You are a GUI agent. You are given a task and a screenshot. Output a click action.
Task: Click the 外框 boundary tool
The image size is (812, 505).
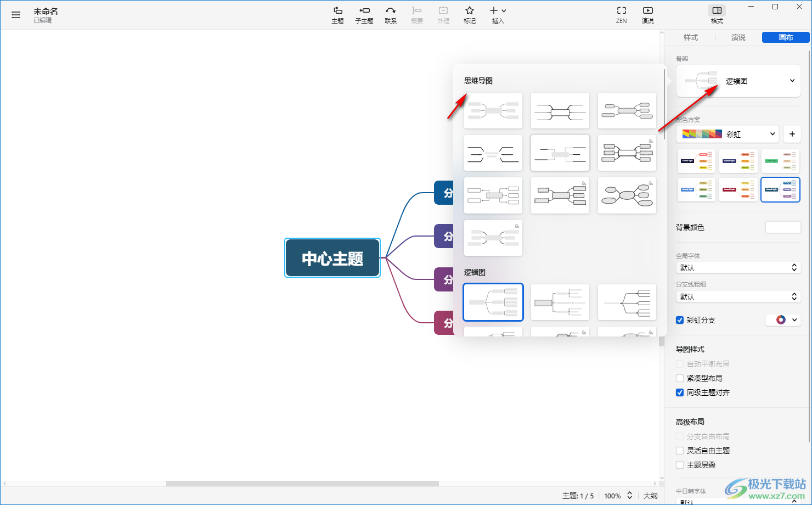pos(443,15)
